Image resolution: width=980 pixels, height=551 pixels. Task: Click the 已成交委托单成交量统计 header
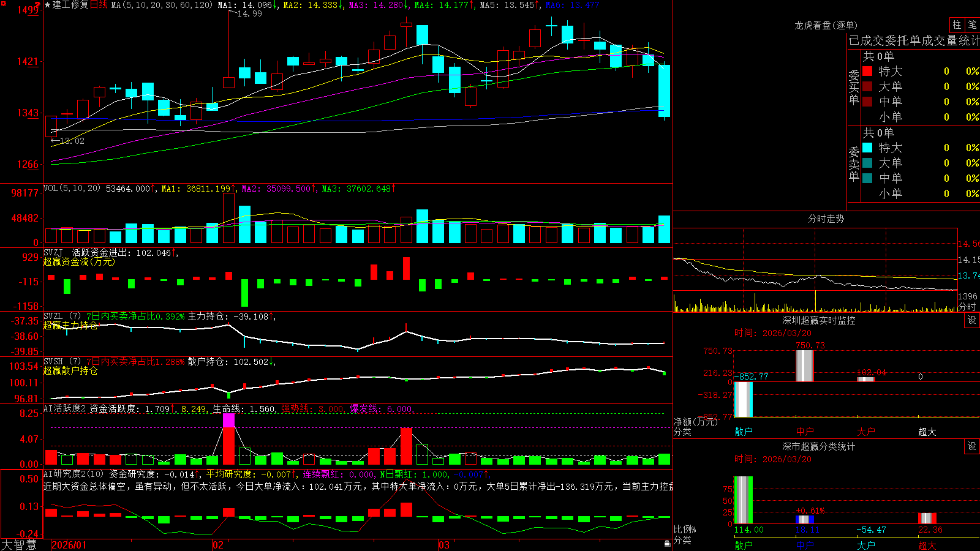click(914, 40)
